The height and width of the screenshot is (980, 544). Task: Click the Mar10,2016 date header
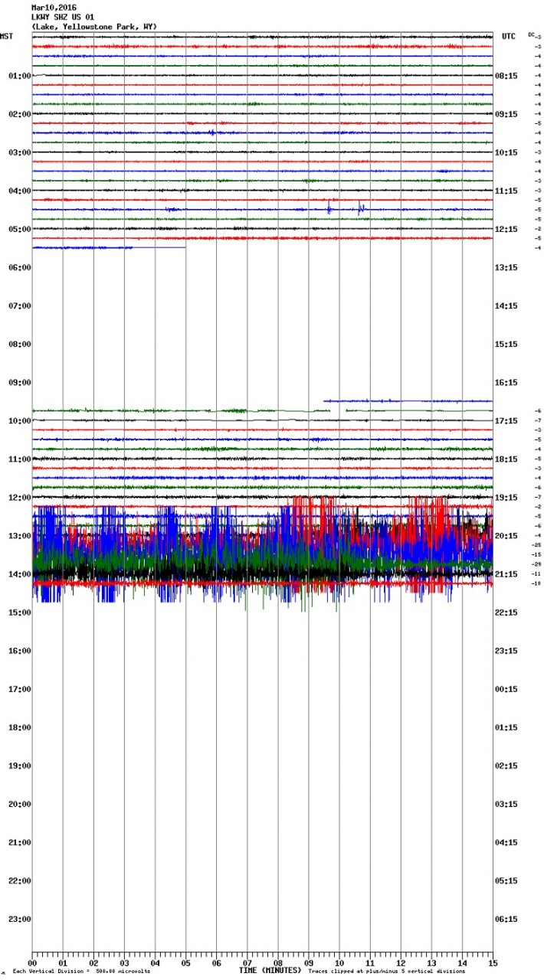point(54,8)
